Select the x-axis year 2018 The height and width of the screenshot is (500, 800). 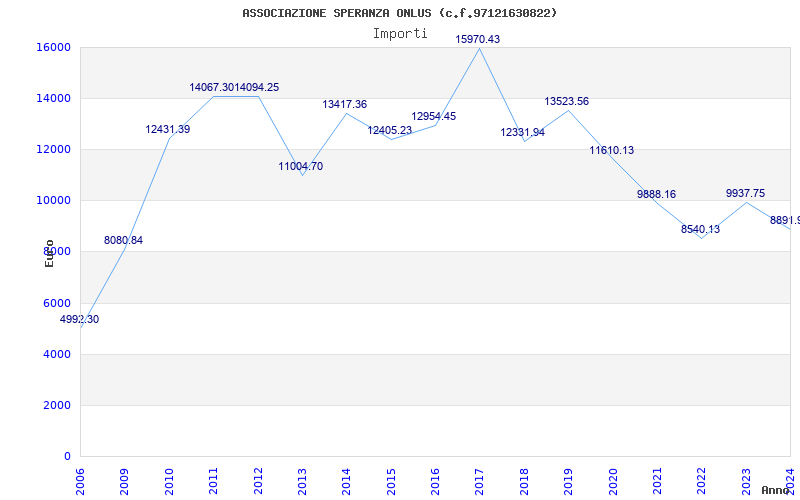(x=524, y=482)
